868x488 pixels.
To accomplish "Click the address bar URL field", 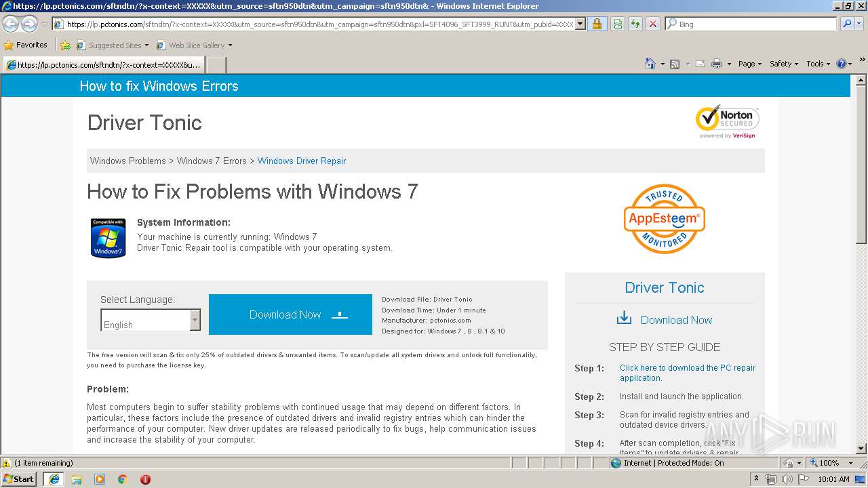I will pos(319,24).
